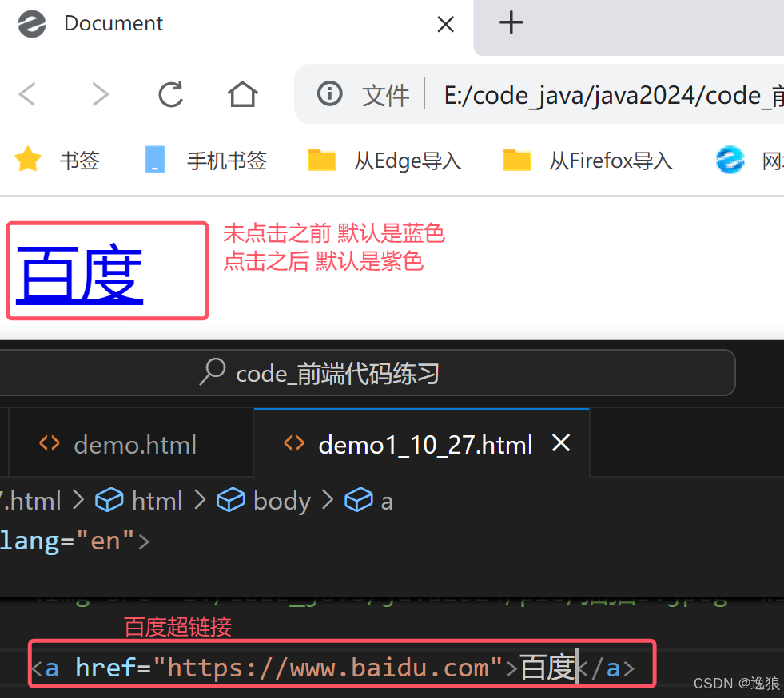Viewport: 784px width, 698px height.
Task: Click the address bar file path
Action: pyautogui.click(x=613, y=95)
